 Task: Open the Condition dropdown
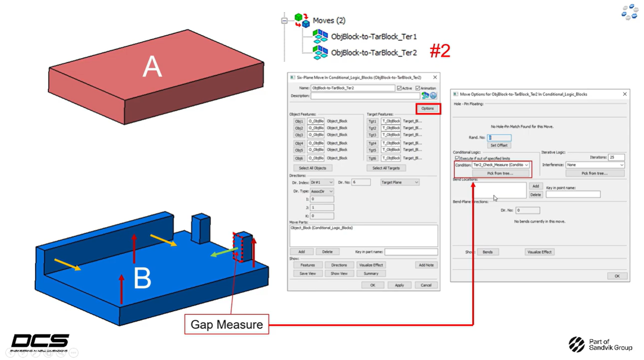coord(526,165)
